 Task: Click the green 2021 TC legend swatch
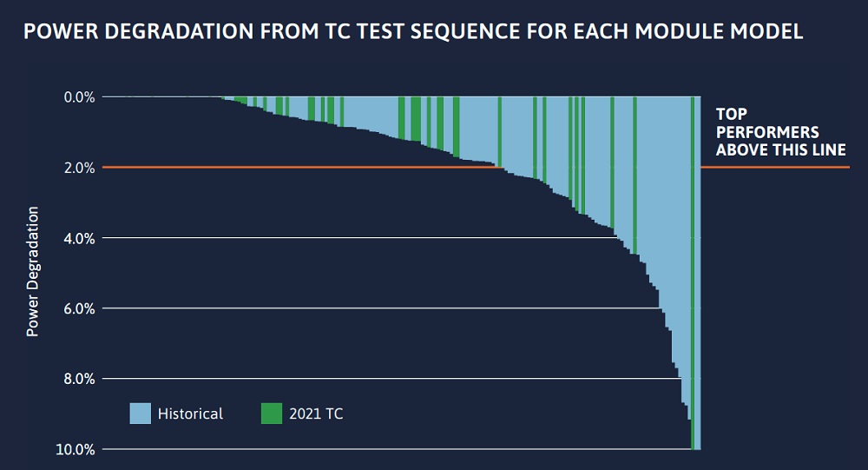point(271,414)
